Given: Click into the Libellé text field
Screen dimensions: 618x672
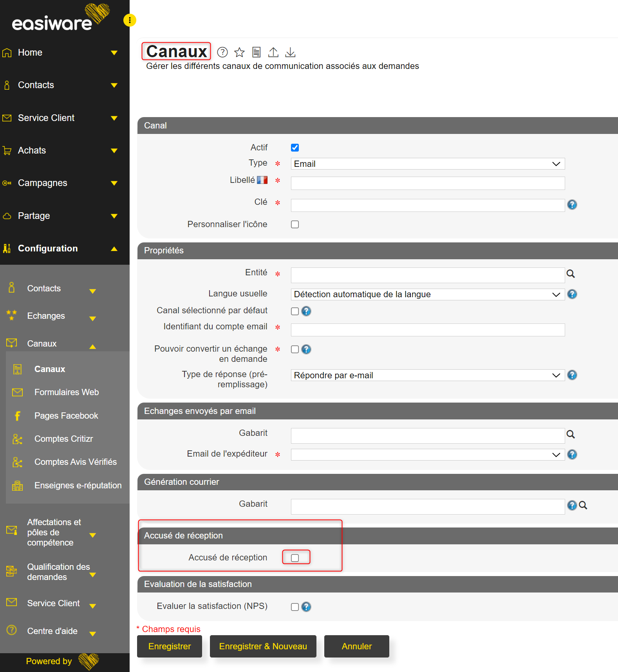Looking at the screenshot, I should 427,183.
